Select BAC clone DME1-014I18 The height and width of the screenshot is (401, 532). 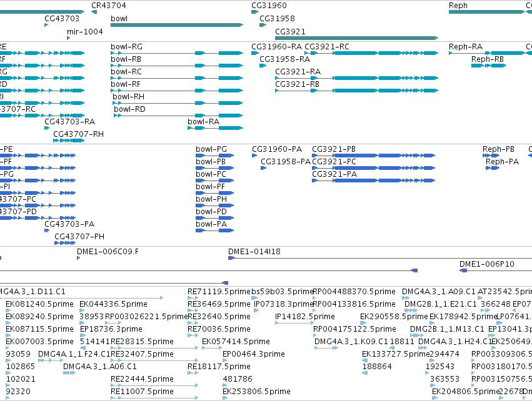pyautogui.click(x=380, y=258)
